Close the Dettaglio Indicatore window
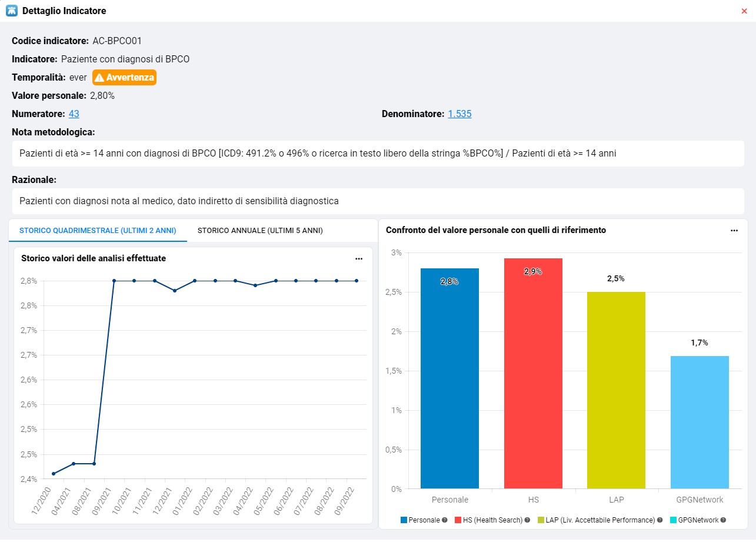The width and height of the screenshot is (756, 542). (744, 11)
